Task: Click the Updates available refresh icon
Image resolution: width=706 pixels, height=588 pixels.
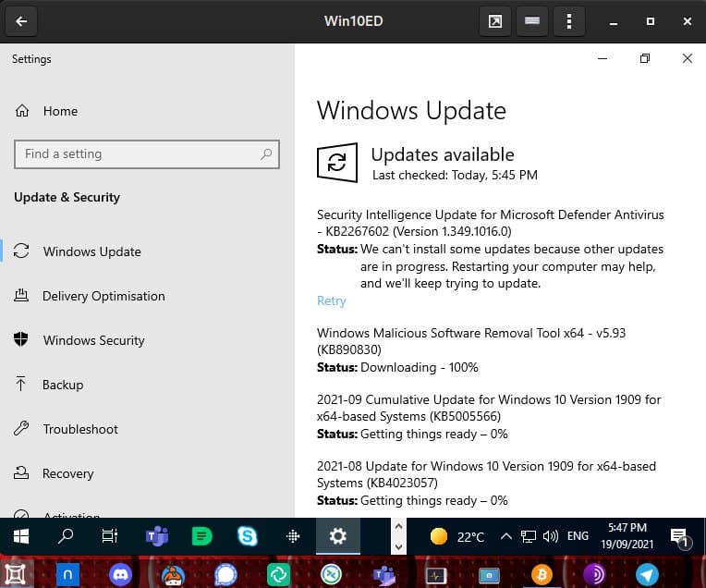Action: (x=336, y=163)
